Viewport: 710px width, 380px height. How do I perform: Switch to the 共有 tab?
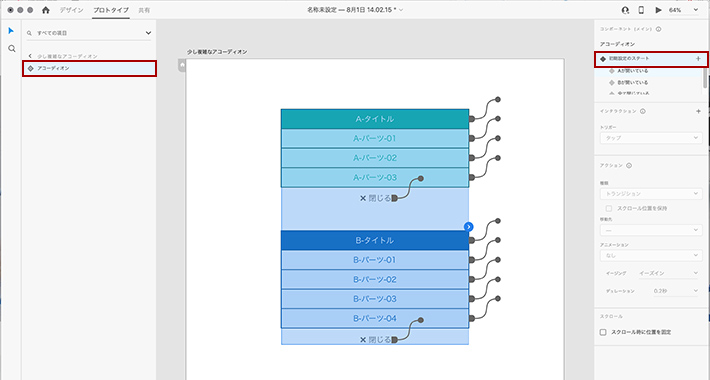144,10
